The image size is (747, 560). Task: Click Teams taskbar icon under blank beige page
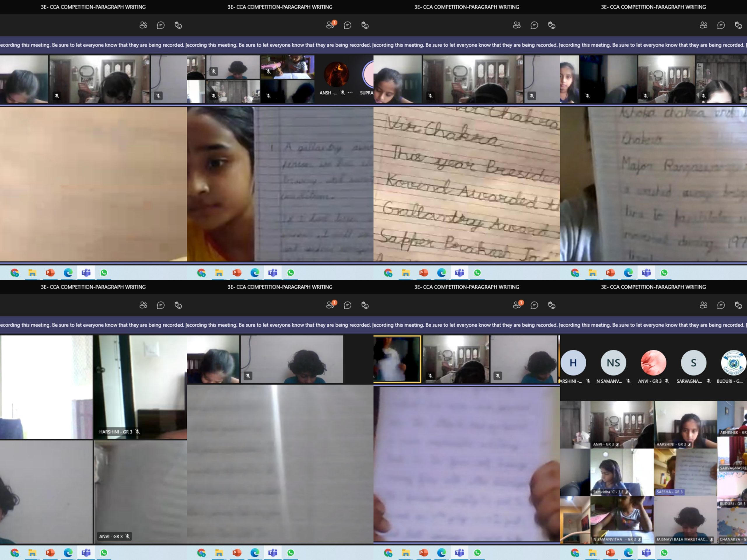(x=86, y=273)
